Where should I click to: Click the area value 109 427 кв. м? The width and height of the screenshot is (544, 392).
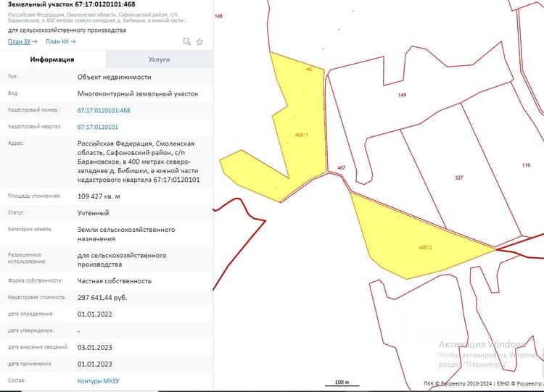(99, 196)
